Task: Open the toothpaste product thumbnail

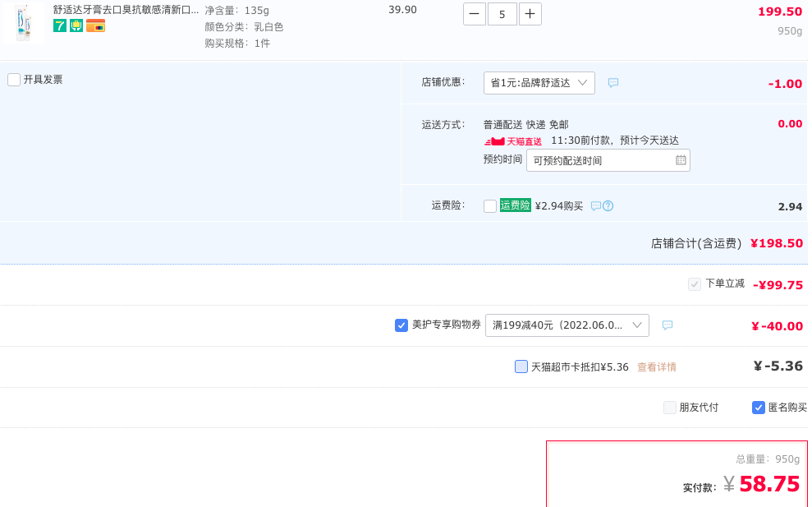Action: tap(23, 22)
